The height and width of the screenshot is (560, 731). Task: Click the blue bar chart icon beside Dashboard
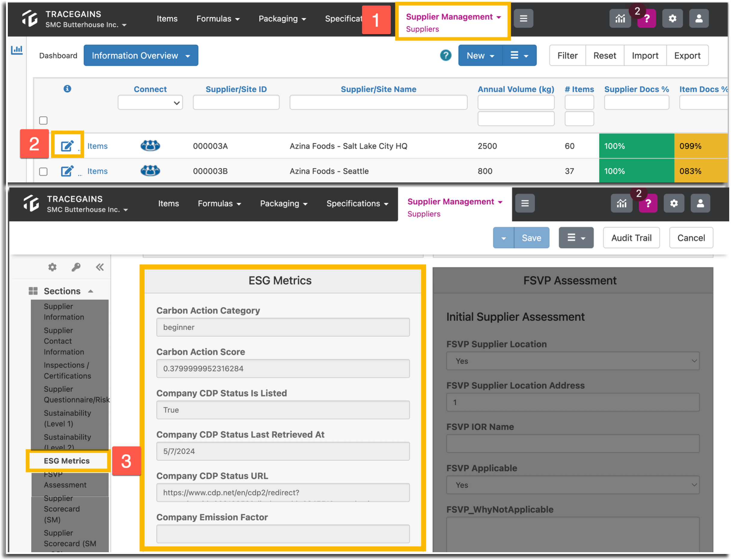[x=17, y=50]
